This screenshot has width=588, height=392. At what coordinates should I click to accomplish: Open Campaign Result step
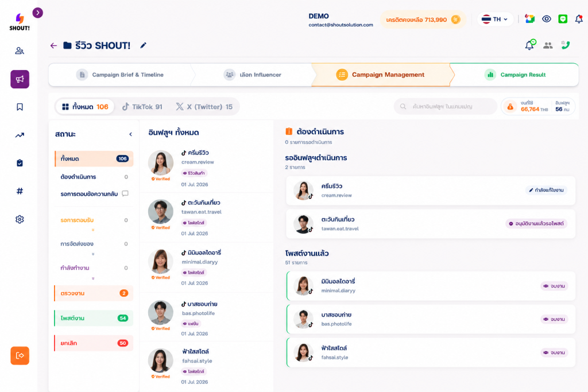tap(515, 75)
